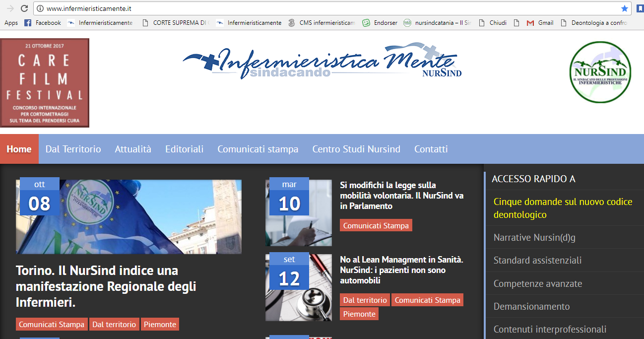This screenshot has height=339, width=644.
Task: Open the No al Lean Managment headline
Action: click(x=402, y=270)
